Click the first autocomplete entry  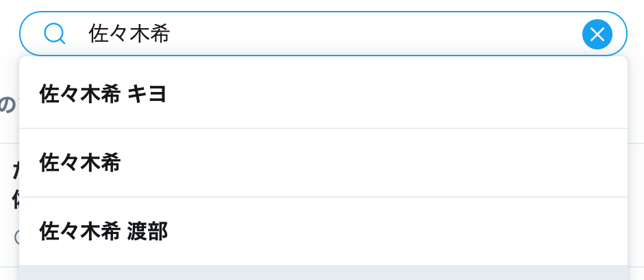pos(322,94)
